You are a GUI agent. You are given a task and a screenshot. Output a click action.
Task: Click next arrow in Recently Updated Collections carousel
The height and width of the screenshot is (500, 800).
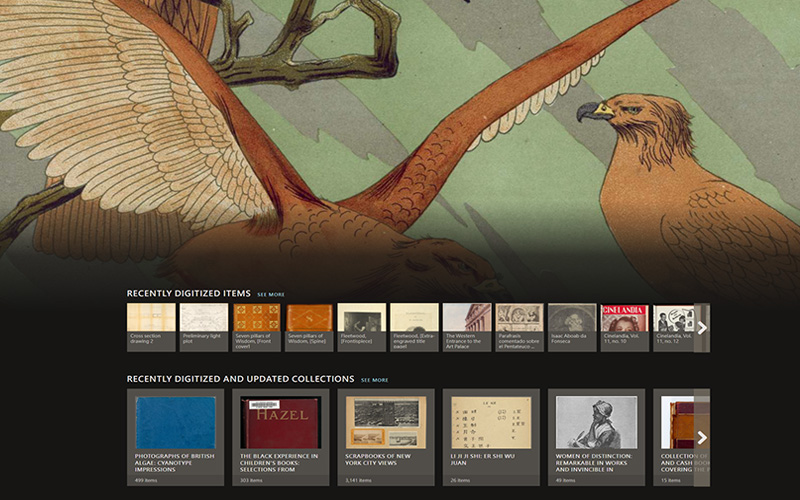[x=702, y=437]
